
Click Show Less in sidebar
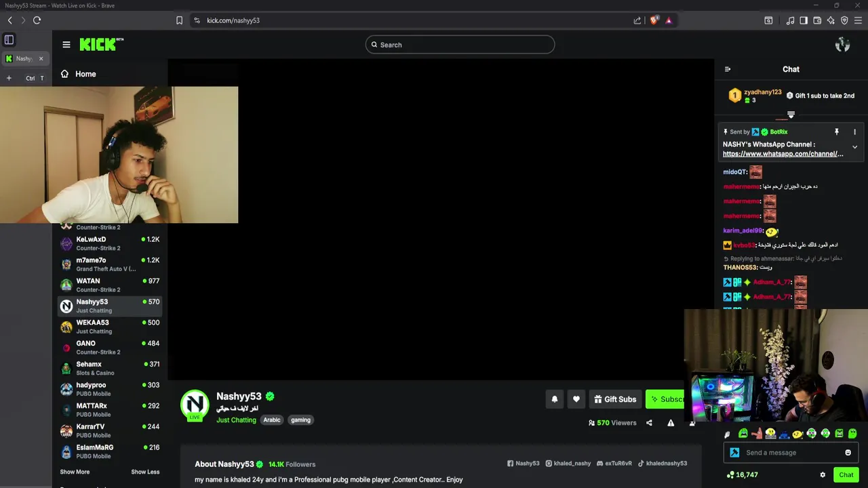pos(145,472)
